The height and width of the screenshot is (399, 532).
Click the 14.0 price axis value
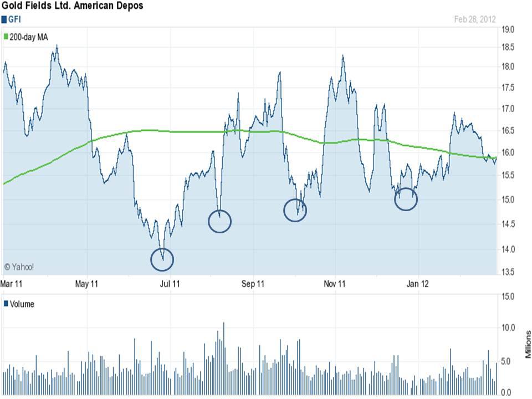pyautogui.click(x=508, y=249)
